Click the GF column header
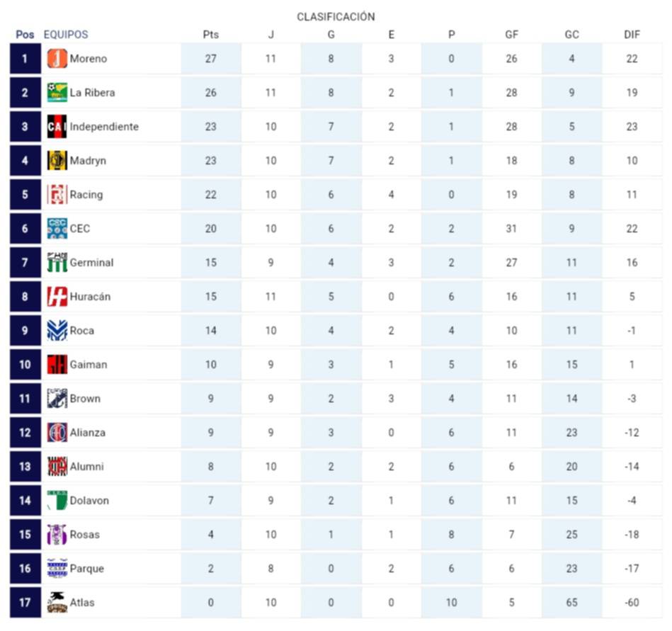Viewport: 672px width, 631px height. tap(511, 35)
